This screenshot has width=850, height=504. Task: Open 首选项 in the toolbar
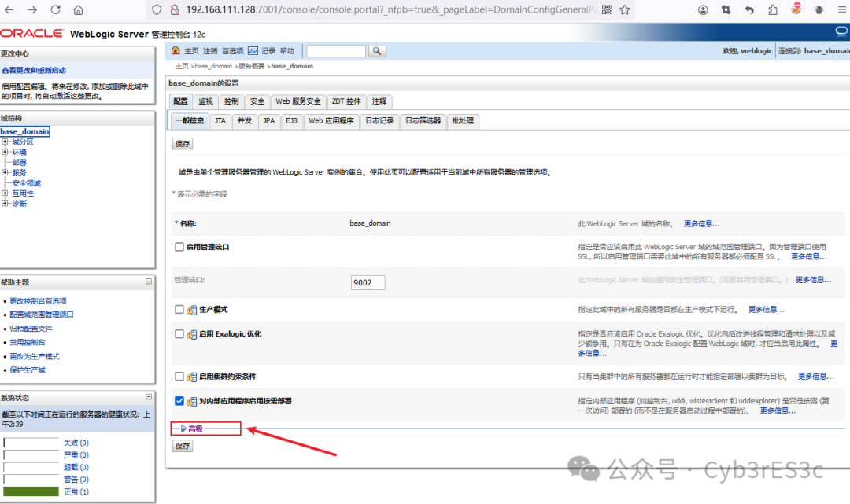(232, 51)
